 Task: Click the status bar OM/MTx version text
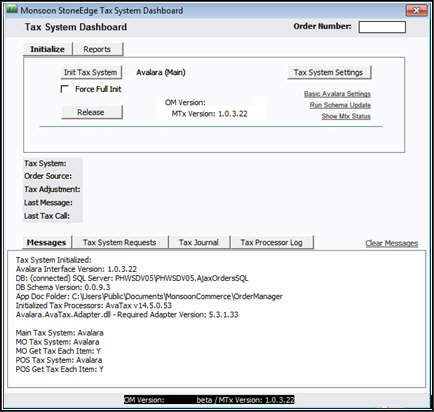(209, 400)
